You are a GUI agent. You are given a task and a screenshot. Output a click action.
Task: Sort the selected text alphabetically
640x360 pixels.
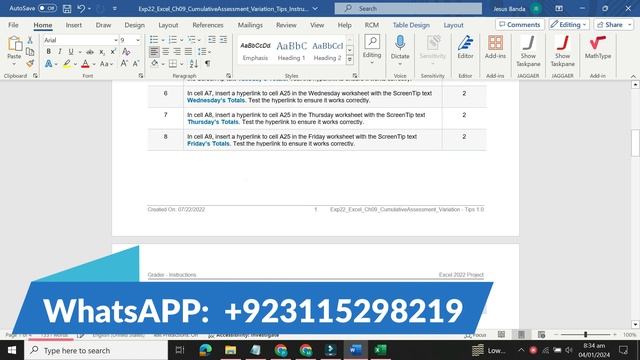194,64
